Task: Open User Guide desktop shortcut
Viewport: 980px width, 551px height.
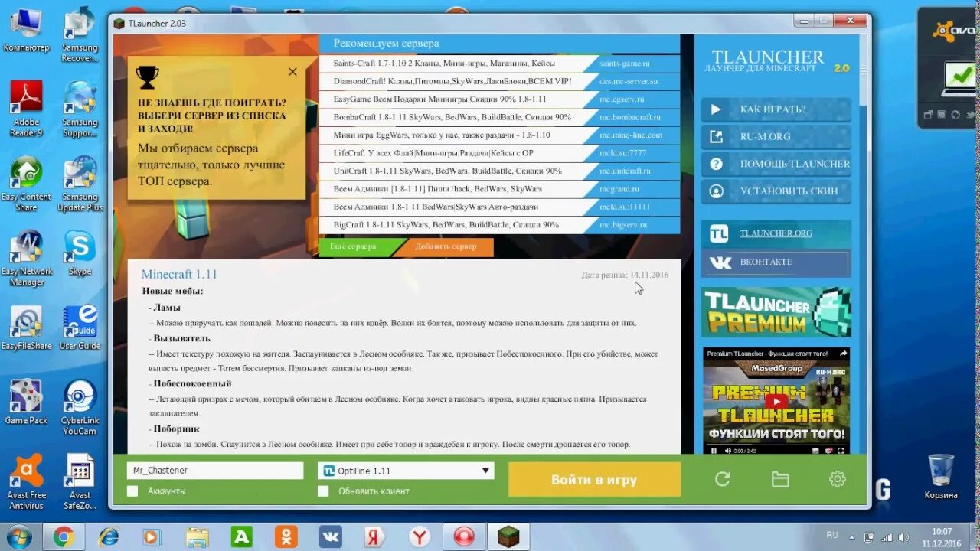Action: [x=80, y=328]
